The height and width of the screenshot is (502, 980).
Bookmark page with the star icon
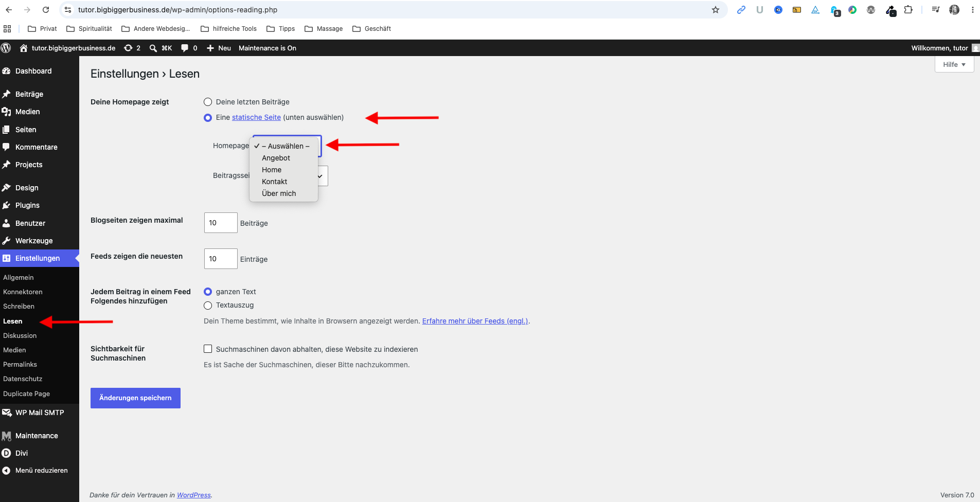[x=716, y=10]
